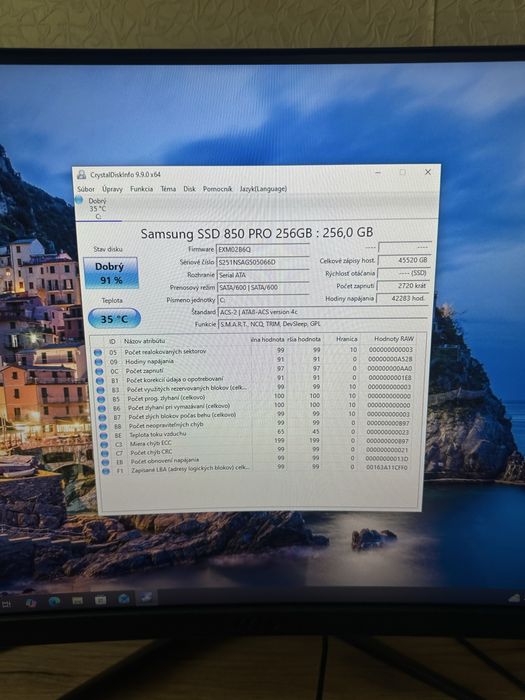Click status icon of row B6 zlyhaní pri vymazávaní
The height and width of the screenshot is (700, 525).
pos(102,408)
